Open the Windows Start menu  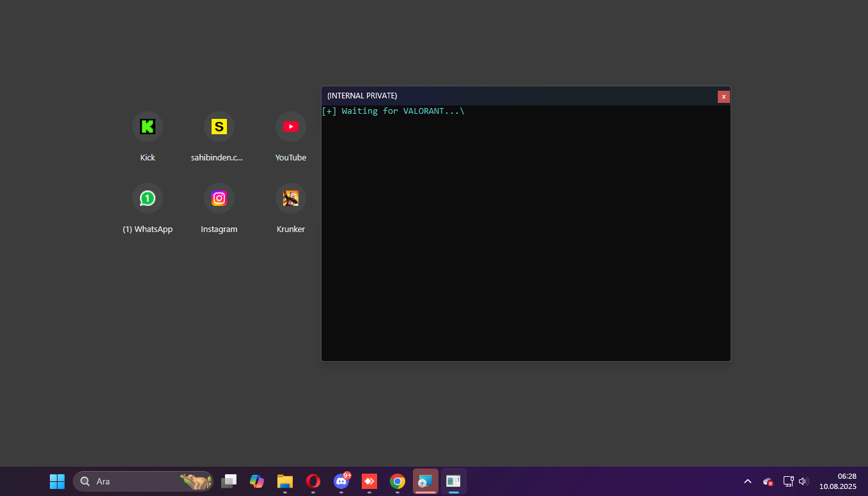click(57, 481)
